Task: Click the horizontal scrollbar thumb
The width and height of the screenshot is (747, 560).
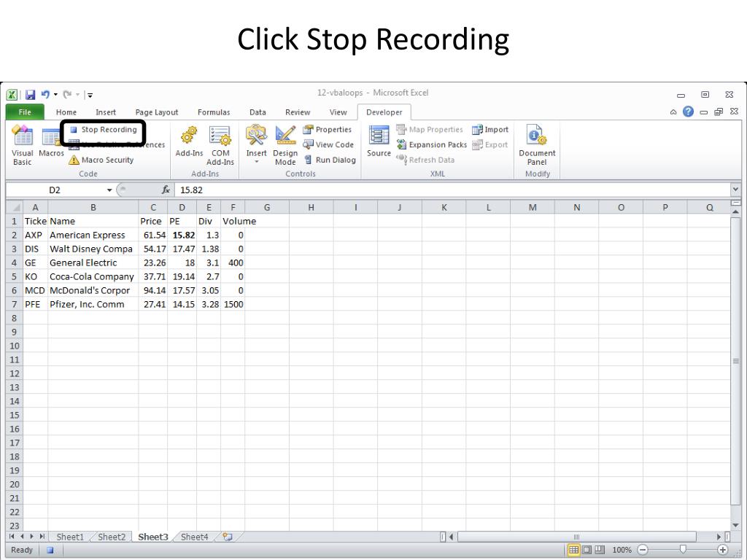Action: [576, 537]
